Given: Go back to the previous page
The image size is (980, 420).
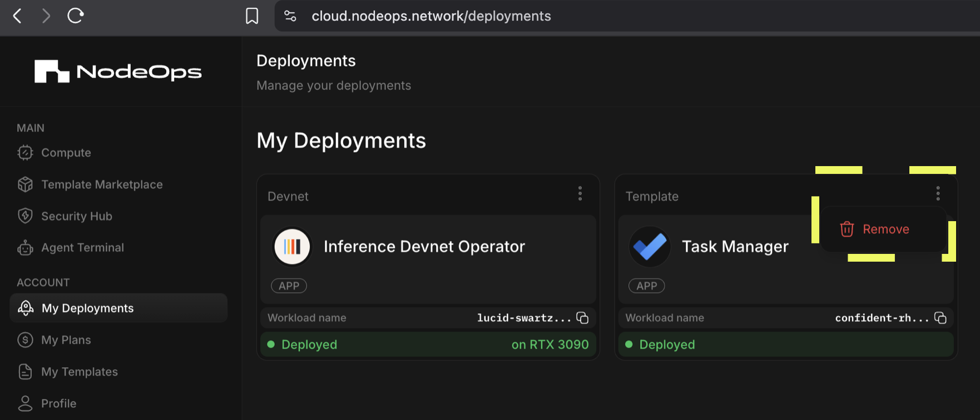Looking at the screenshot, I should pos(18,16).
